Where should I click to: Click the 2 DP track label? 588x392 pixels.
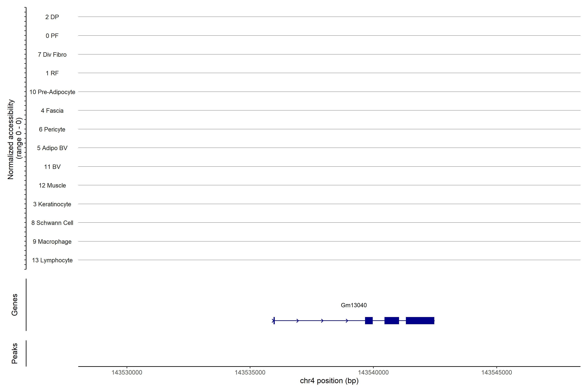pyautogui.click(x=52, y=17)
